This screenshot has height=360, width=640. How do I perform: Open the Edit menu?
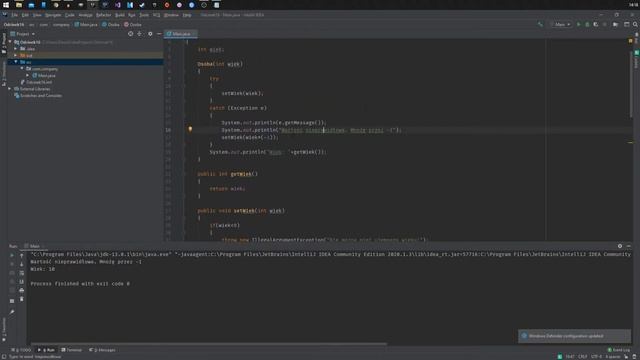point(25,15)
